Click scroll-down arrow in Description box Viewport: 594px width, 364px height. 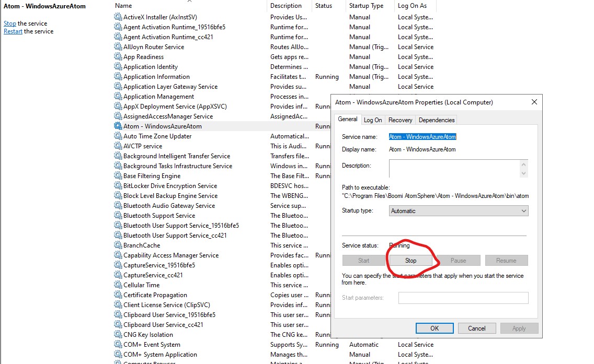click(524, 173)
